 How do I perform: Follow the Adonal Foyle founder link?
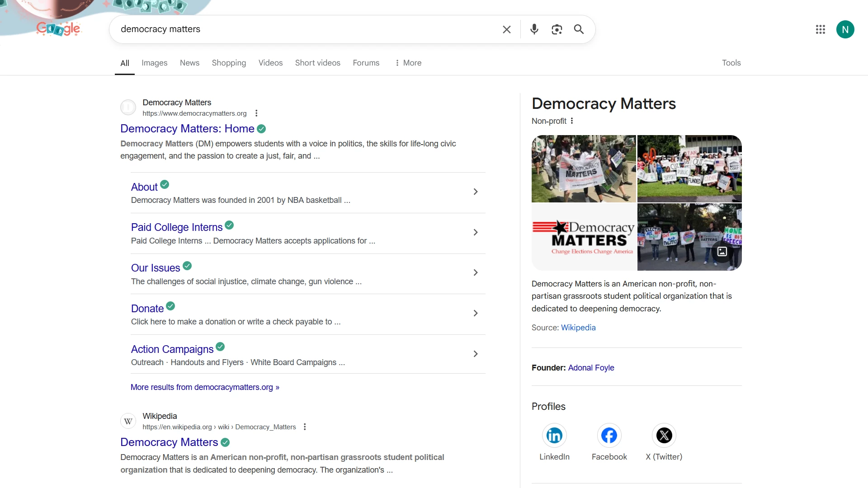pos(591,368)
